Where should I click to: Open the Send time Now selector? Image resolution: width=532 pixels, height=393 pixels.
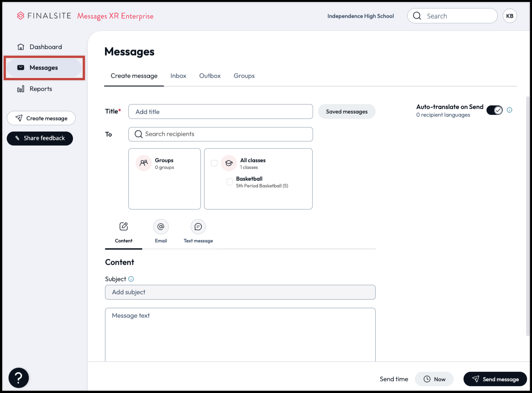(434, 379)
